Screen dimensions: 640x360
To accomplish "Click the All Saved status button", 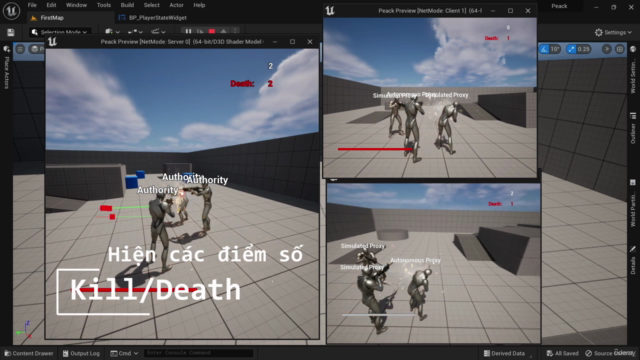I will pyautogui.click(x=562, y=353).
